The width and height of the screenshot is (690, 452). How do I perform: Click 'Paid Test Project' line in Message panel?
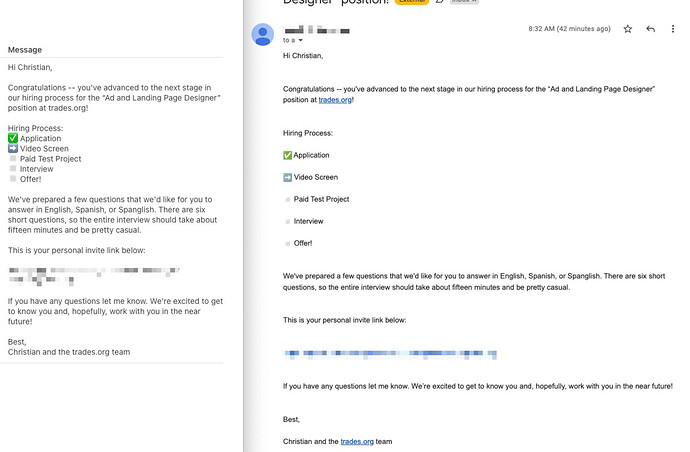click(x=50, y=159)
